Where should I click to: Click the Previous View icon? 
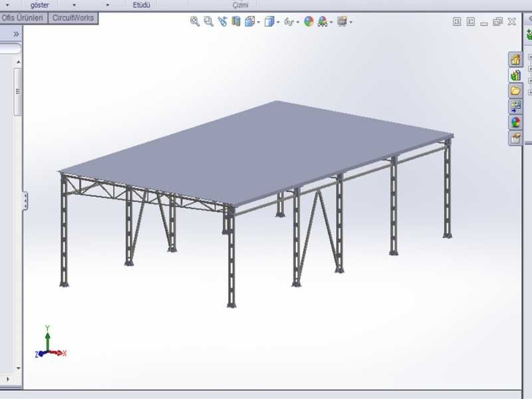(x=222, y=21)
